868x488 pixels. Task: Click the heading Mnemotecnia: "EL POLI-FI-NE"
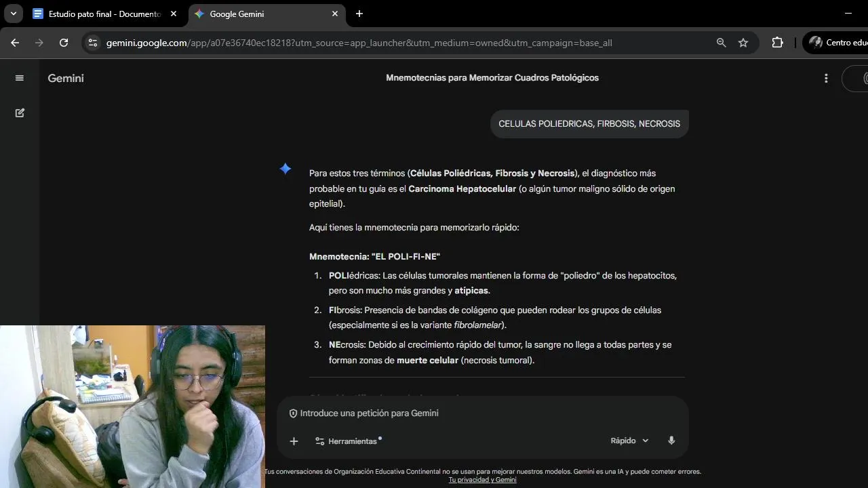[x=374, y=256]
